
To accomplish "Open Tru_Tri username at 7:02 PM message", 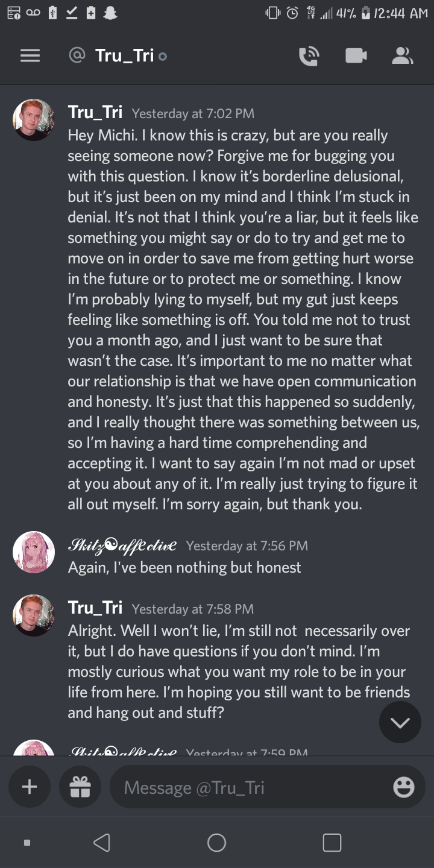I will click(x=95, y=112).
